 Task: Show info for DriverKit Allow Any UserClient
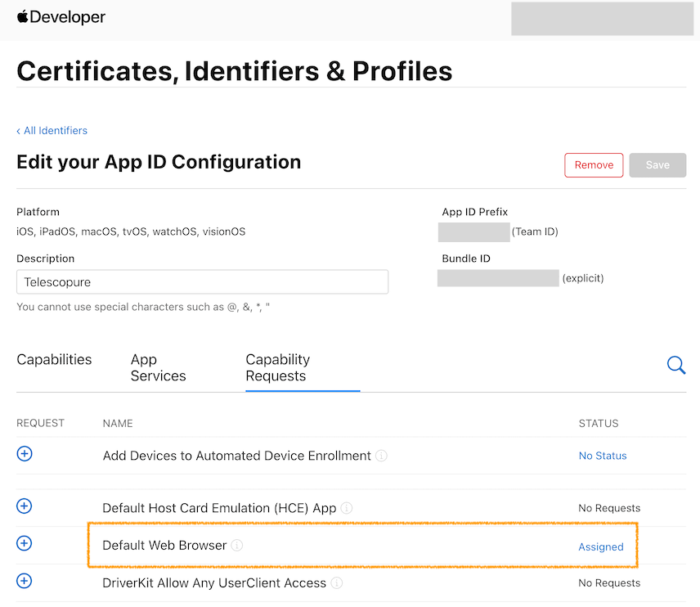point(337,583)
